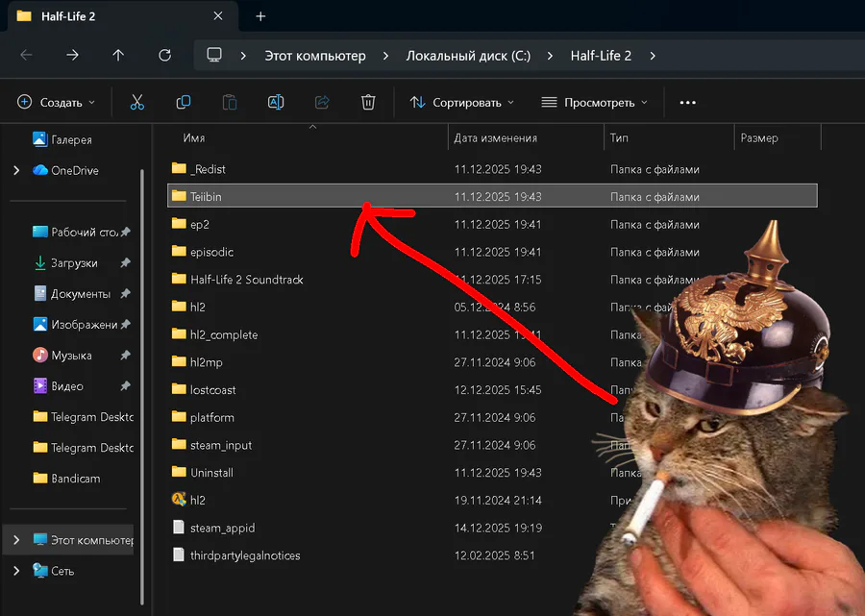Open a new tab with plus button
Image resolution: width=865 pixels, height=616 pixels.
point(260,16)
